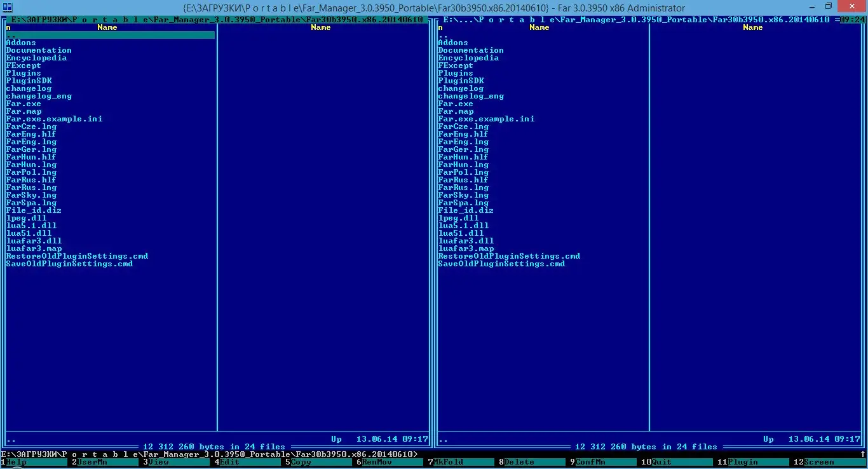
Task: Select luafar3.map in the left panel
Action: coord(34,248)
